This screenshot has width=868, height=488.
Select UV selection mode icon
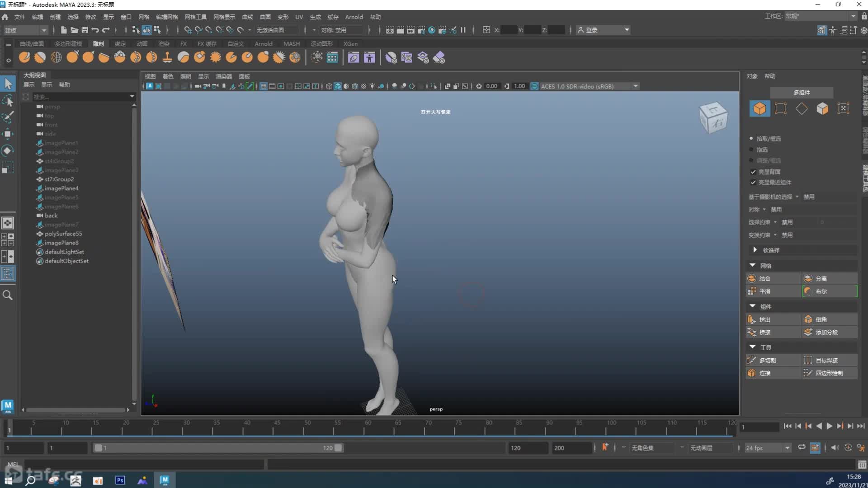(843, 108)
